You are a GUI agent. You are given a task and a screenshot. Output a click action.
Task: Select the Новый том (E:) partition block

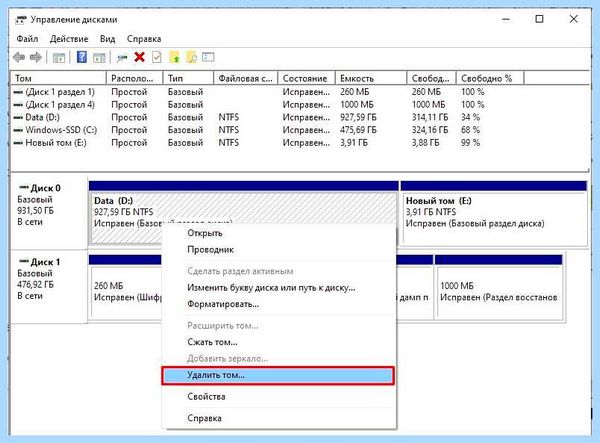pos(494,213)
